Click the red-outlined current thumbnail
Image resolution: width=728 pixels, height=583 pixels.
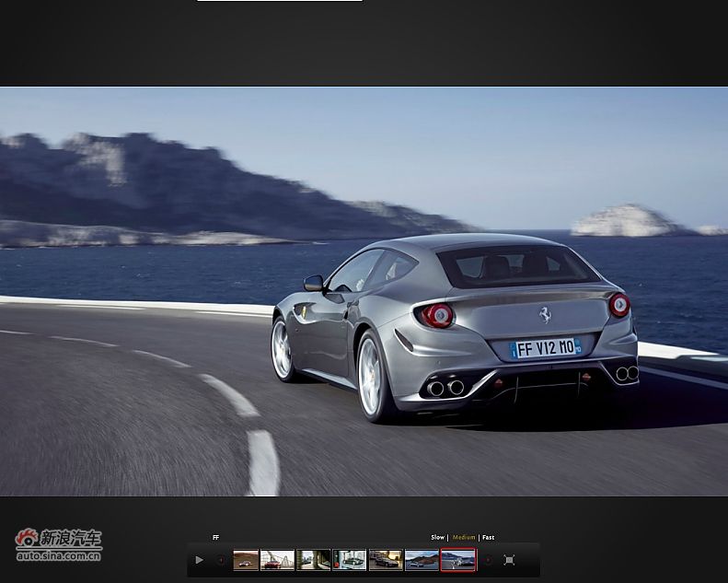click(x=457, y=560)
